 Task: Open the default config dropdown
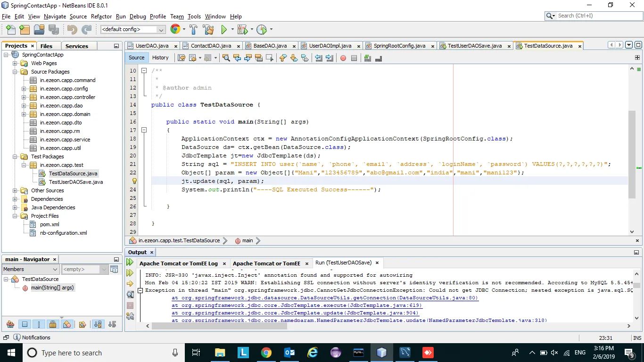point(161,30)
